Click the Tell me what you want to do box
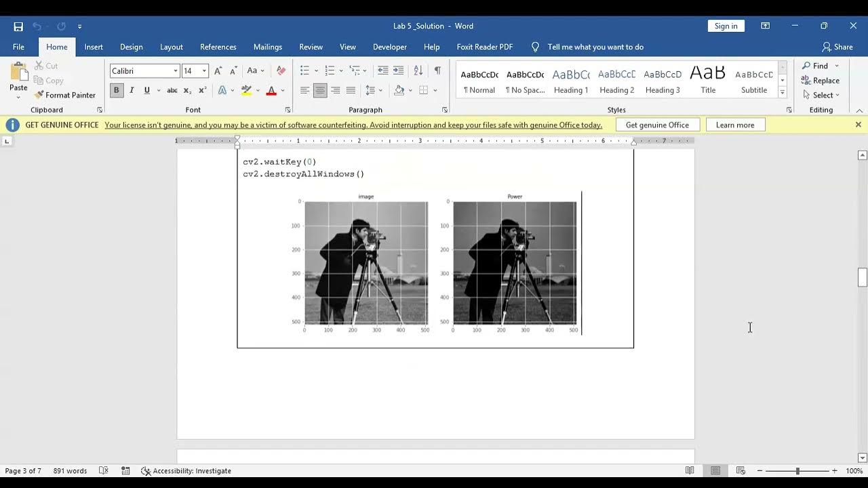Image resolution: width=868 pixels, height=488 pixels. coord(595,47)
